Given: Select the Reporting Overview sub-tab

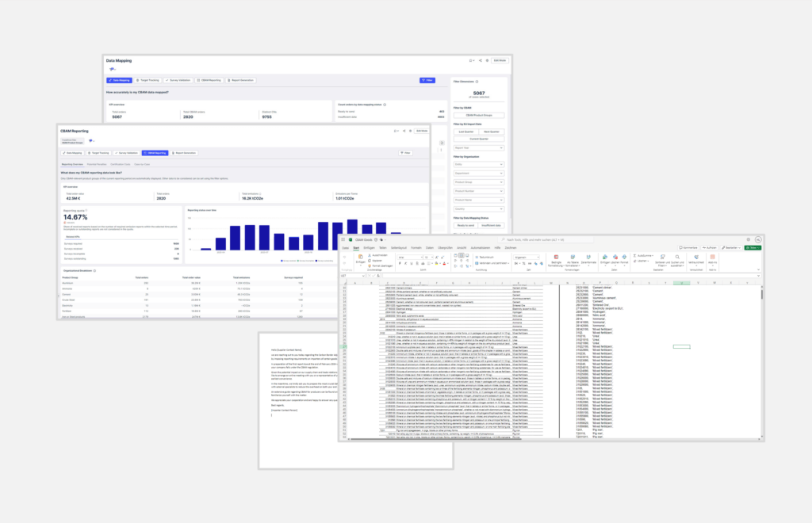Looking at the screenshot, I should coord(72,164).
